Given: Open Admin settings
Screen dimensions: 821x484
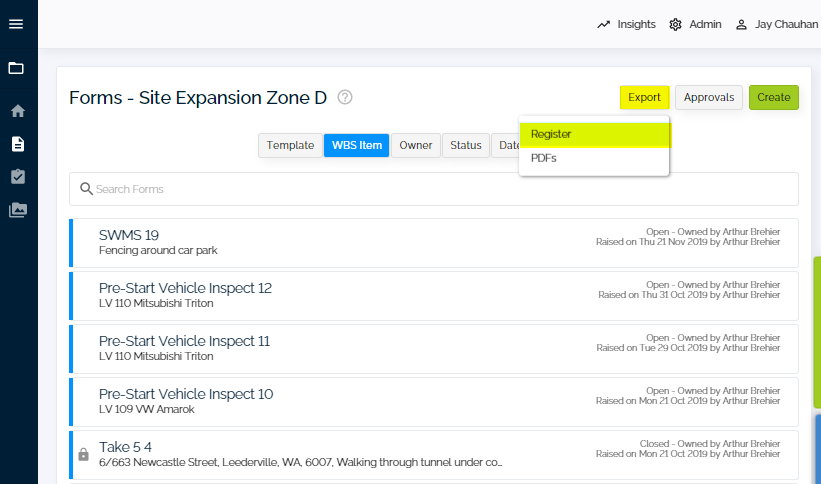Looking at the screenshot, I should point(705,24).
